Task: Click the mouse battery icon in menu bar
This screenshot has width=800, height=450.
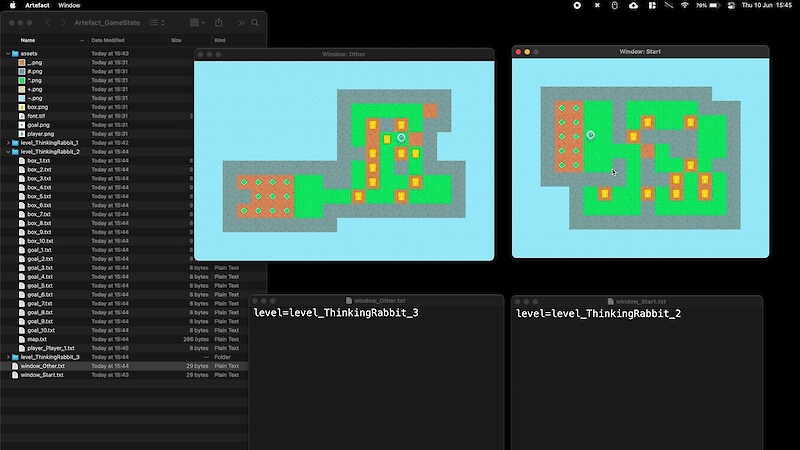Action: pos(614,5)
